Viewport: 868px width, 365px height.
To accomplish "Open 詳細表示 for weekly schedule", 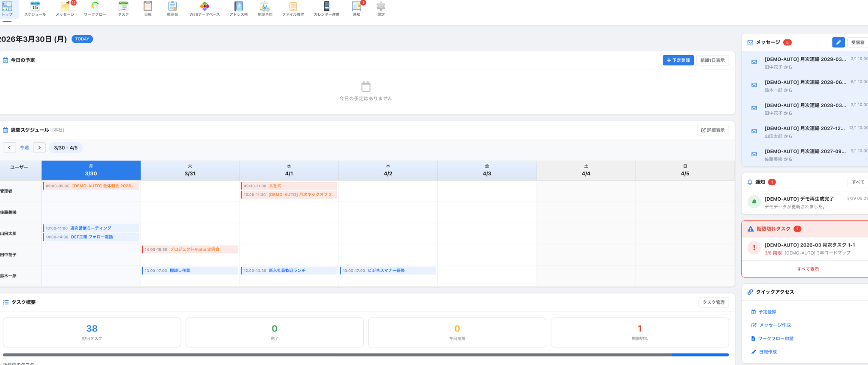I will [x=713, y=130].
